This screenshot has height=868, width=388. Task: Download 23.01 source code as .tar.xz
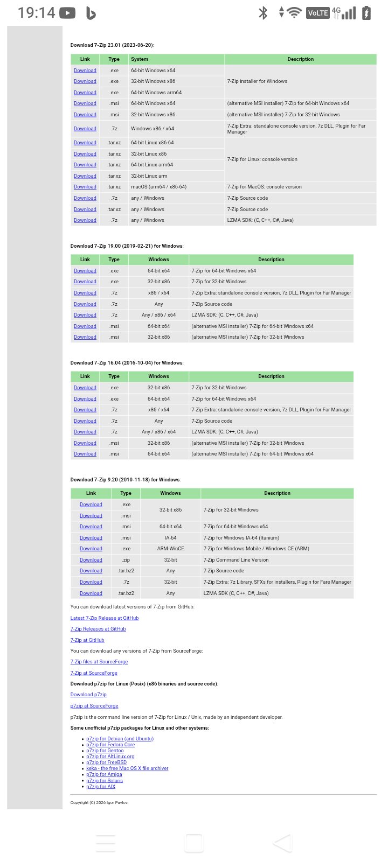coord(85,209)
